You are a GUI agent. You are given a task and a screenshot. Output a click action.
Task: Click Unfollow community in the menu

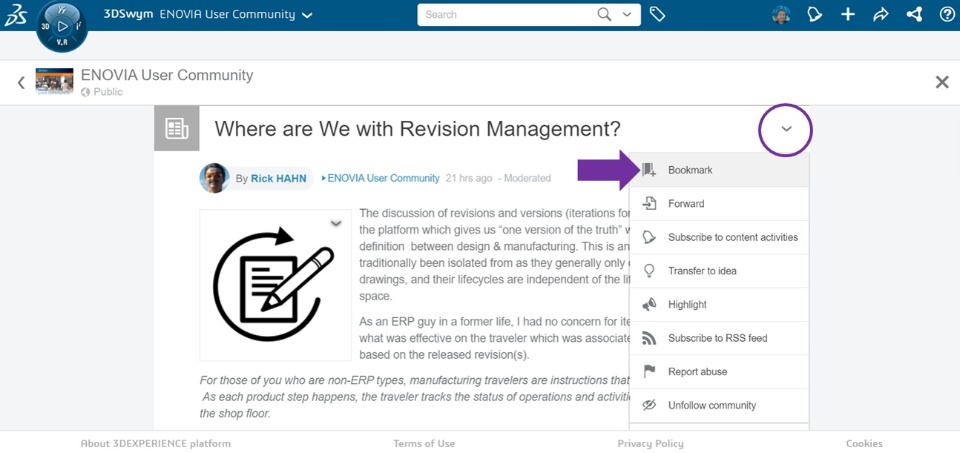coord(712,405)
